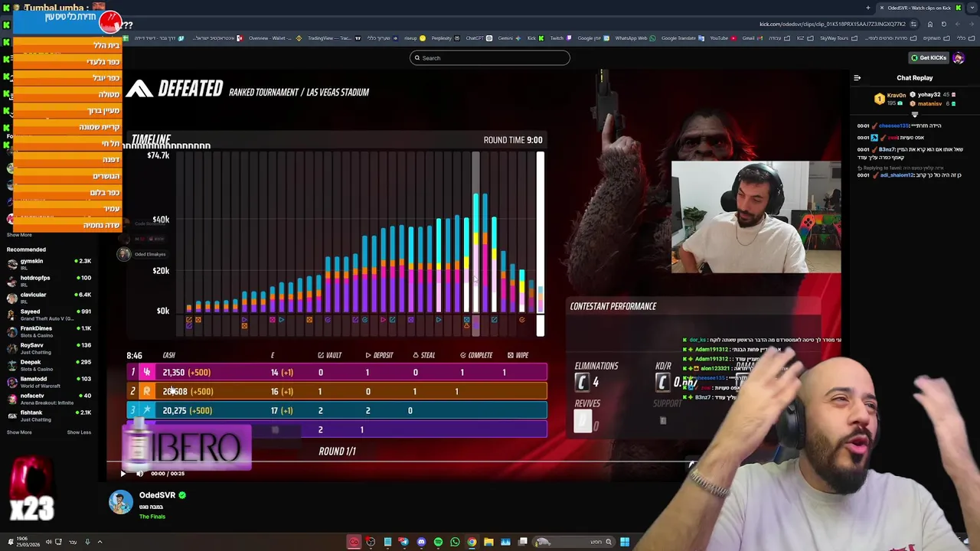980x551 pixels.
Task: Click the Windows taskbar search box
Action: (574, 542)
